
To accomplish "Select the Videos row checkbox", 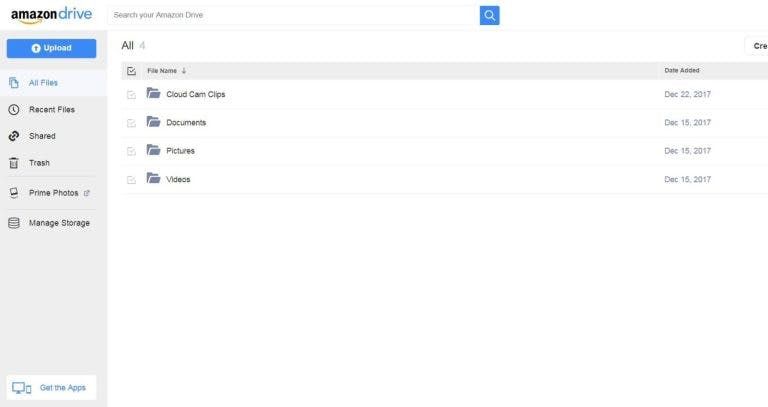I will (131, 180).
